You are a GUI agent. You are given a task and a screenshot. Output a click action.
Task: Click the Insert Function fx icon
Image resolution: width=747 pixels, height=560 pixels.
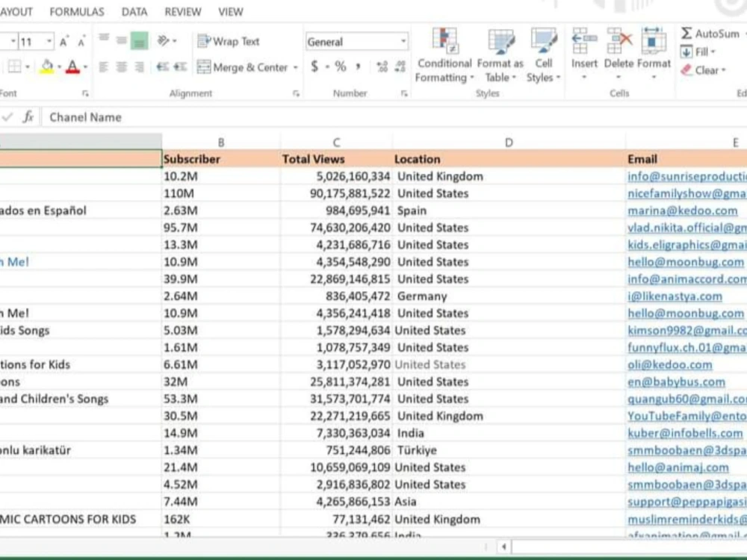point(28,116)
